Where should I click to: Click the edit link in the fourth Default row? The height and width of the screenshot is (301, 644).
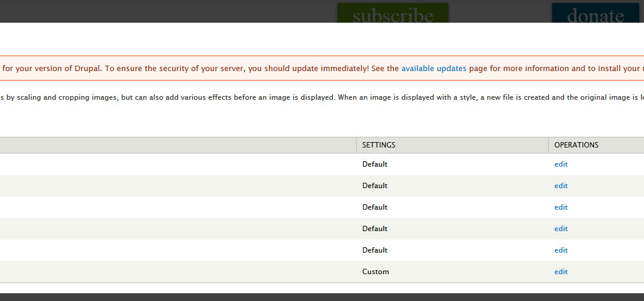point(561,229)
